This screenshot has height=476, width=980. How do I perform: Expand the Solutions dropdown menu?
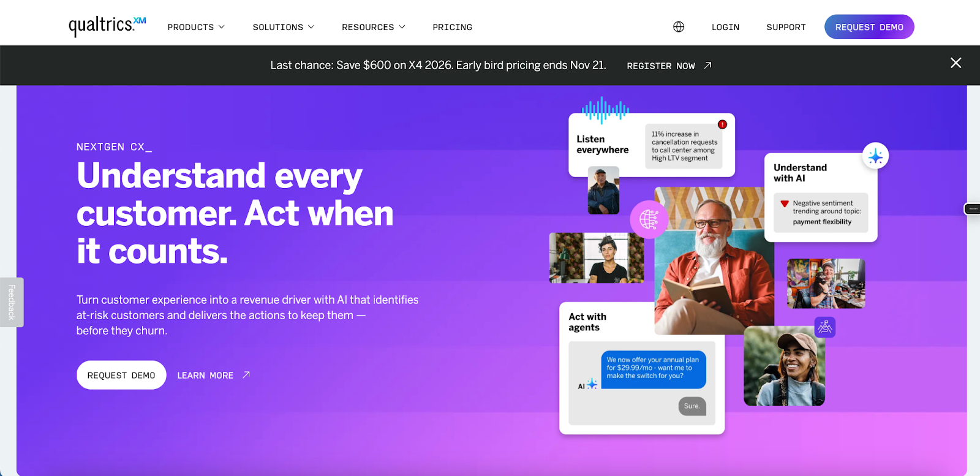[284, 27]
